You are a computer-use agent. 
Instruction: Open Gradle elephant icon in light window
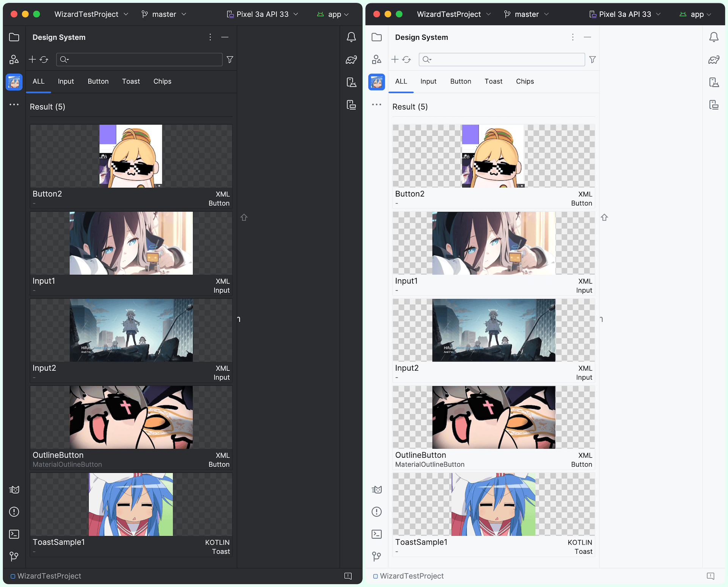pos(714,59)
